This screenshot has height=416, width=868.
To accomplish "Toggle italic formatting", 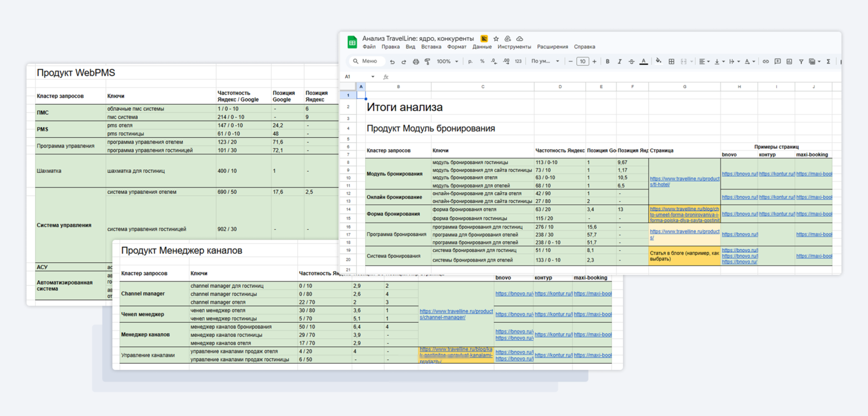I will [x=619, y=62].
